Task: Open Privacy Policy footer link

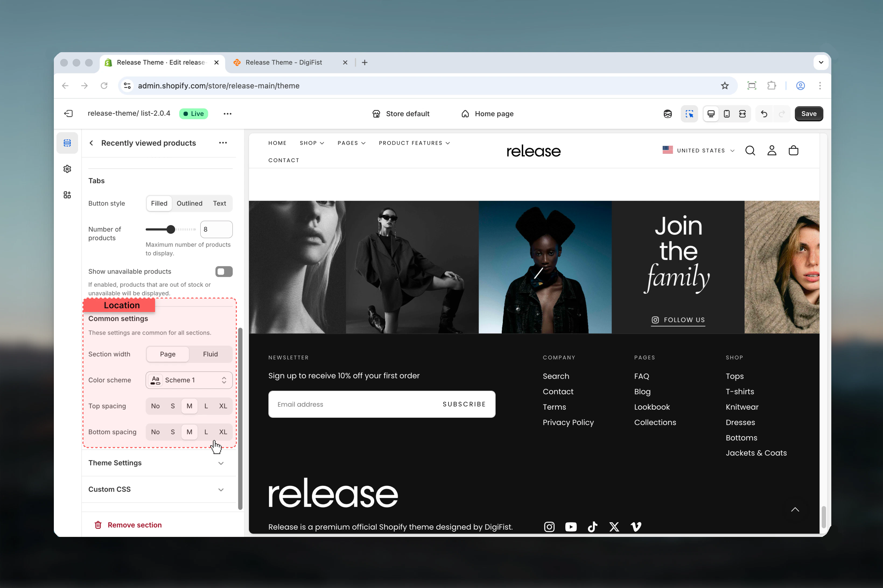Action: click(568, 422)
